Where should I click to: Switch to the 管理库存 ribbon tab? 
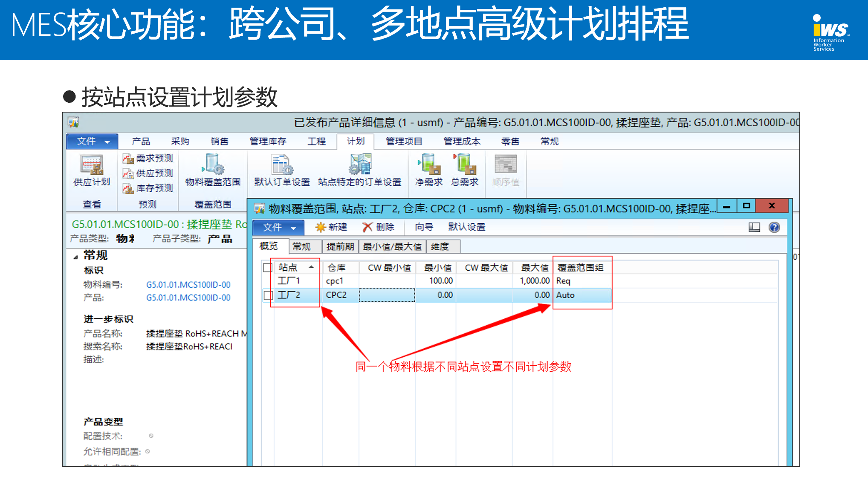tap(268, 141)
